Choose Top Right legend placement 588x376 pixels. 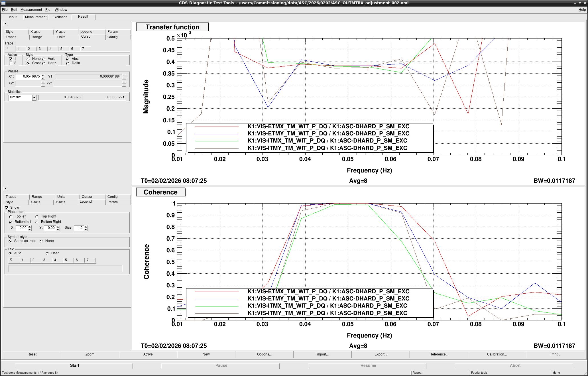pos(37,217)
